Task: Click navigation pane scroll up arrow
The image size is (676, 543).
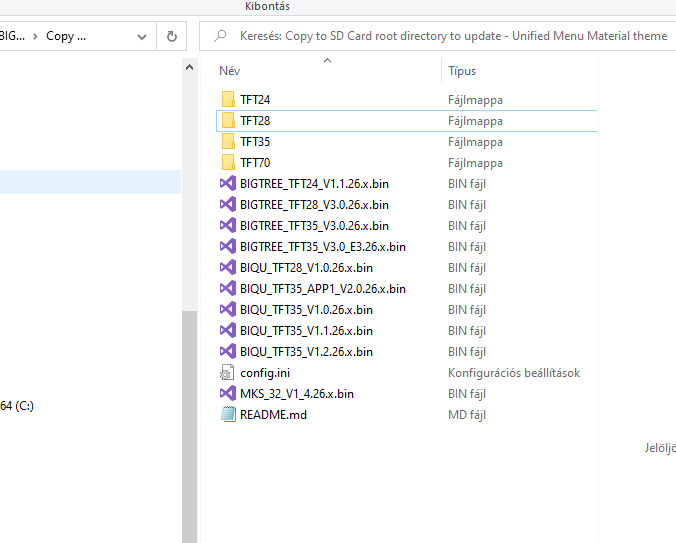Action: click(x=189, y=67)
